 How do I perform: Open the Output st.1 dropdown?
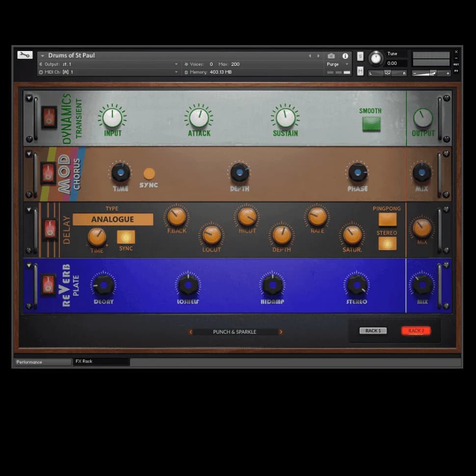point(176,64)
